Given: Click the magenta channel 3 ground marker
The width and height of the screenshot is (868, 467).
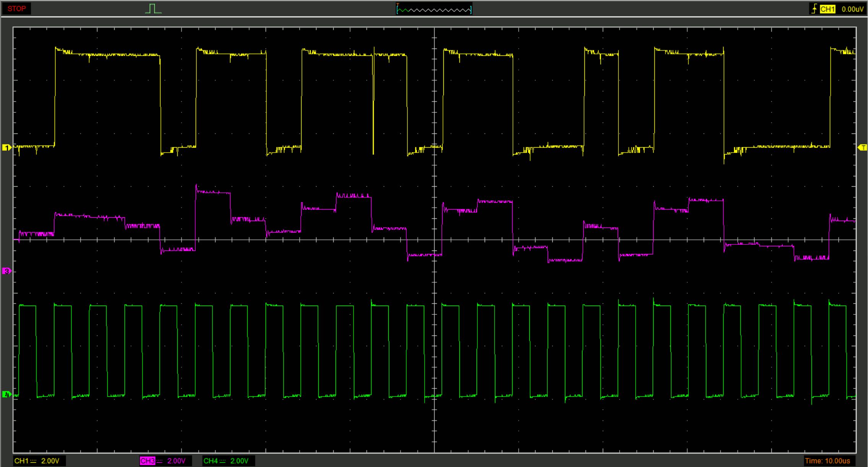Looking at the screenshot, I should coord(6,271).
